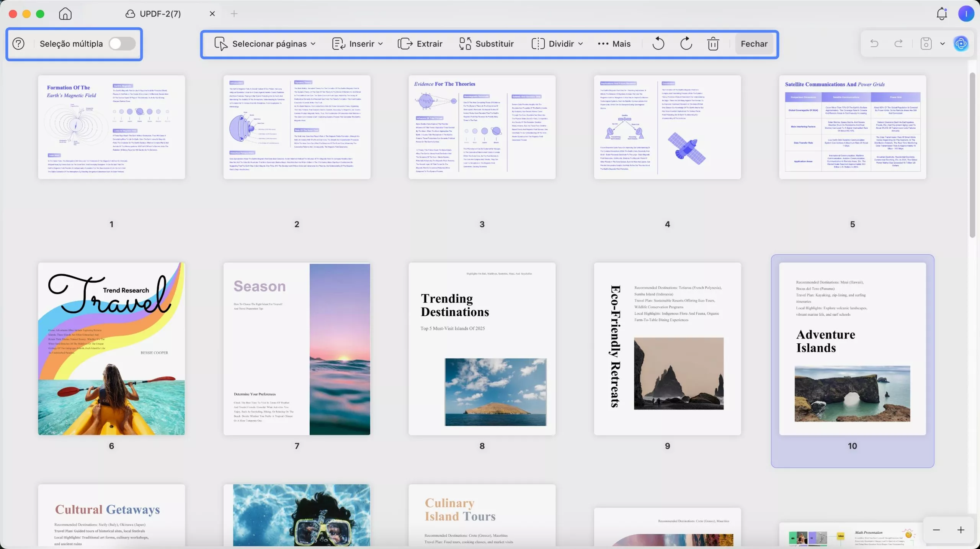
Task: Open the user account avatar
Action: coord(966,14)
